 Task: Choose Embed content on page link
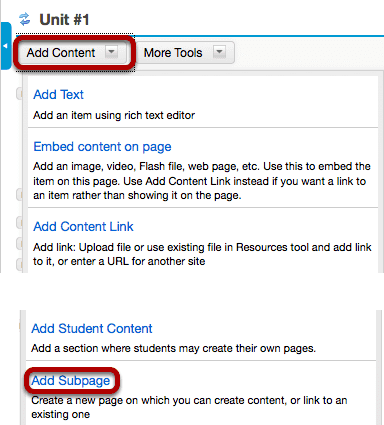(102, 147)
